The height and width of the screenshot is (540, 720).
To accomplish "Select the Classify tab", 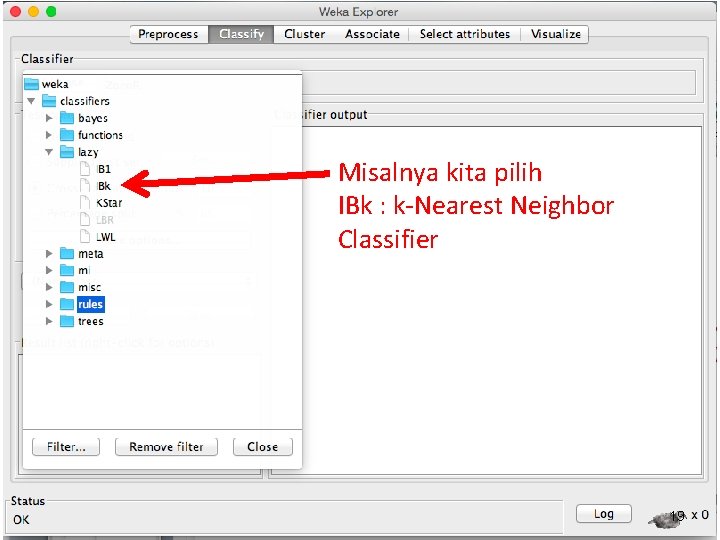I will point(242,34).
